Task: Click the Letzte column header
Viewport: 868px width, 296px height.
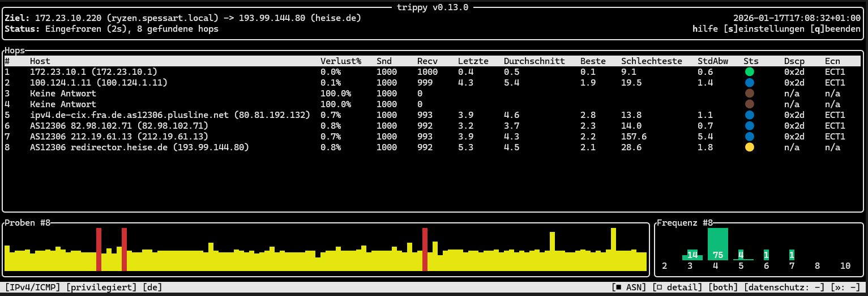Action: pyautogui.click(x=473, y=61)
